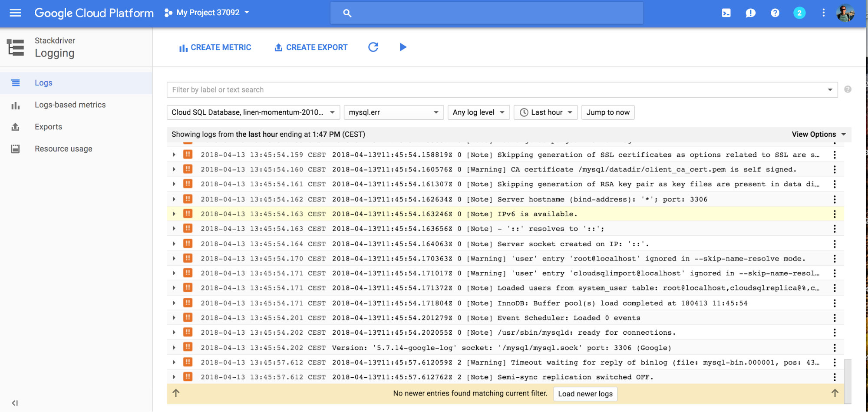This screenshot has height=412, width=868.
Task: Open more options for Server socket created entry
Action: pos(835,244)
